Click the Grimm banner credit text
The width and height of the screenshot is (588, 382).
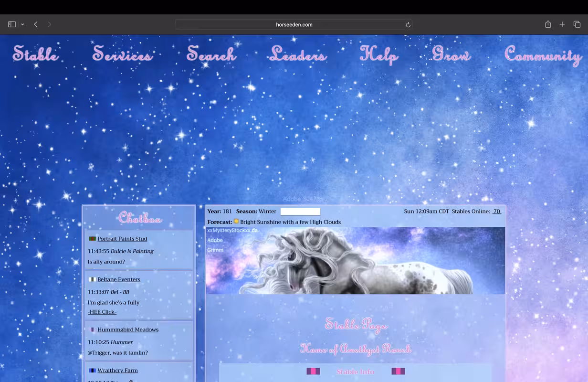click(215, 250)
